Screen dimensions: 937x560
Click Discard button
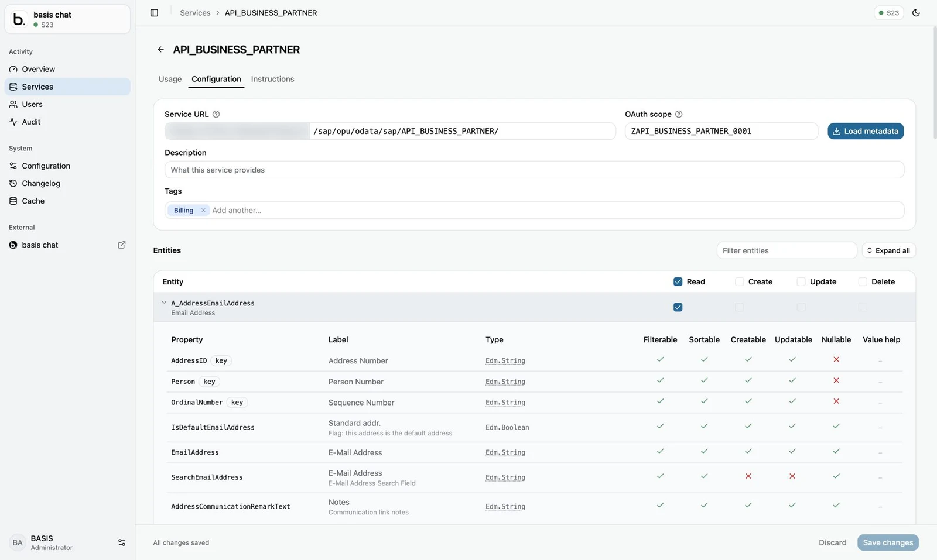point(832,542)
